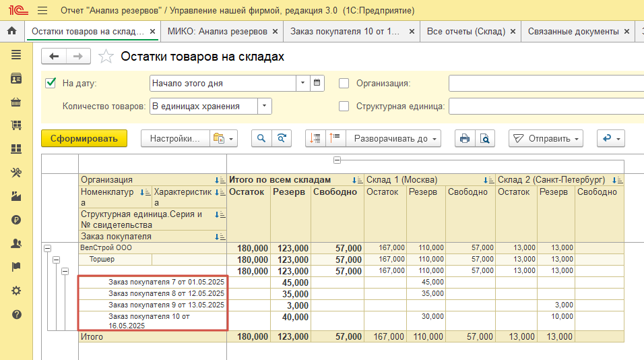This screenshot has width=644, height=360.
Task: Click the search-next refresh magnifier icon
Action: tap(282, 138)
